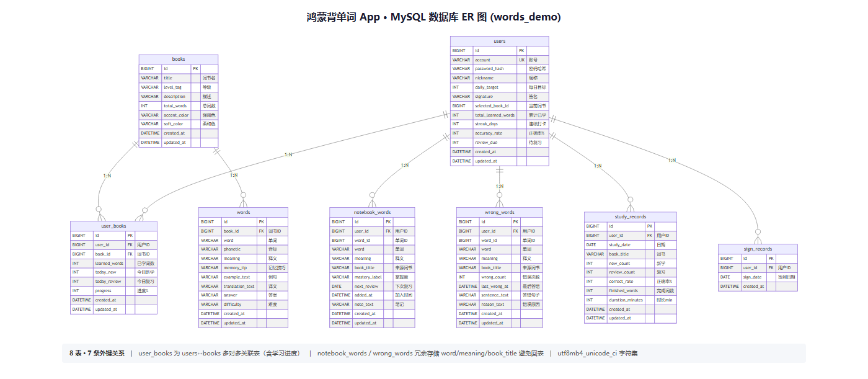
Task: Click the "note_text" column in notebook_words
Action: click(372, 305)
